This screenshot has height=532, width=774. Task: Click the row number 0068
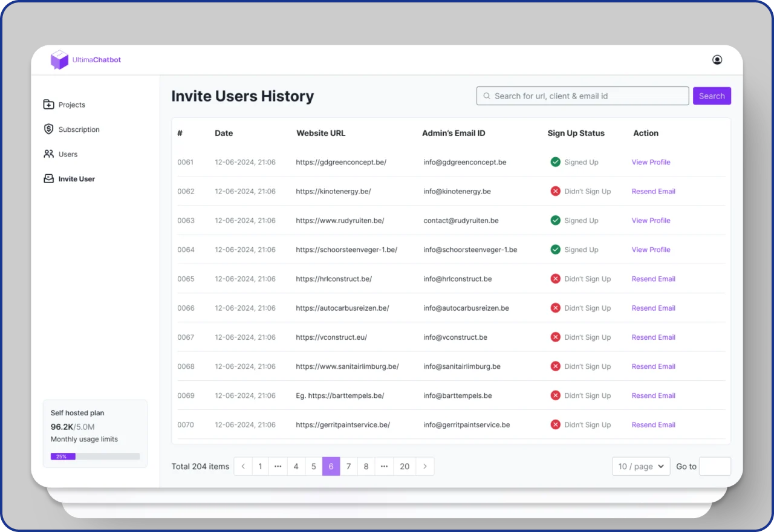[186, 366]
